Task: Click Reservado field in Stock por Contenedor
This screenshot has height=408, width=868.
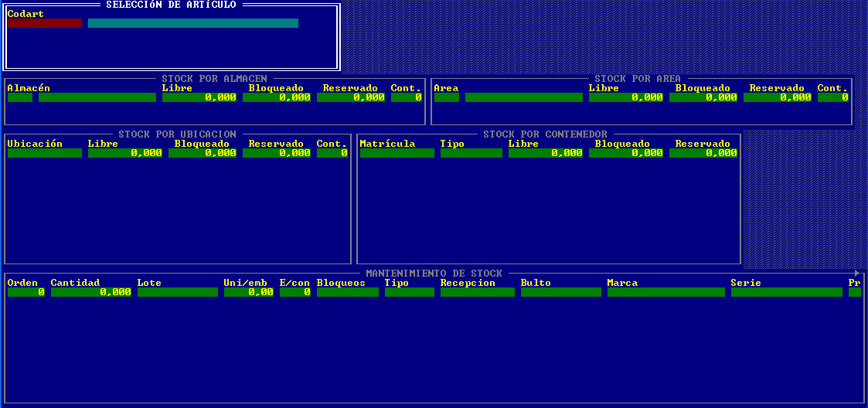Action: pos(703,153)
